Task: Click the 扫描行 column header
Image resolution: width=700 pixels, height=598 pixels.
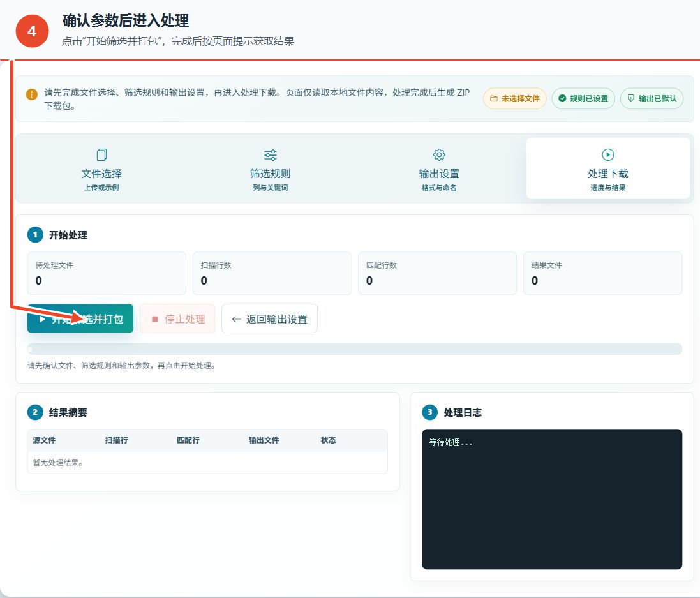Action: (x=116, y=440)
